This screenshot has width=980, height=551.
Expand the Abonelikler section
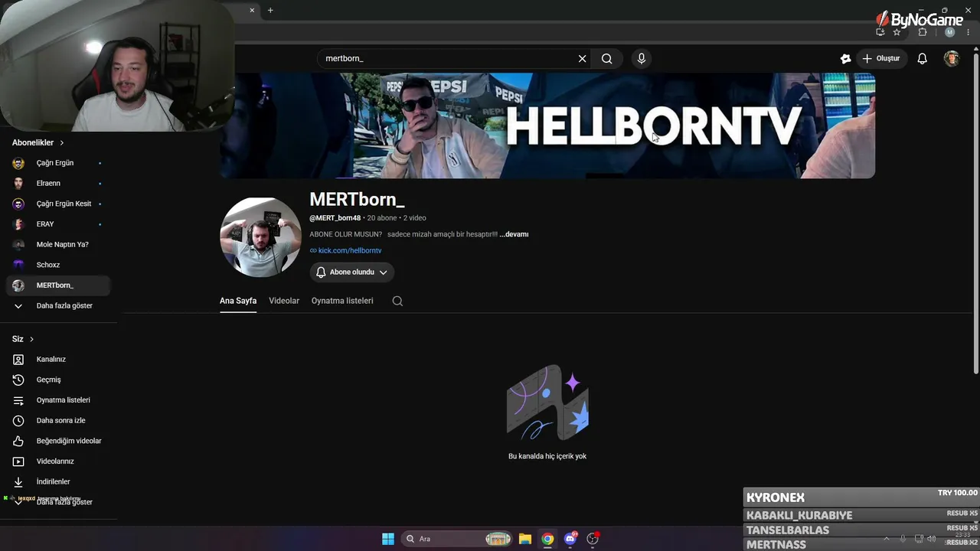(38, 142)
